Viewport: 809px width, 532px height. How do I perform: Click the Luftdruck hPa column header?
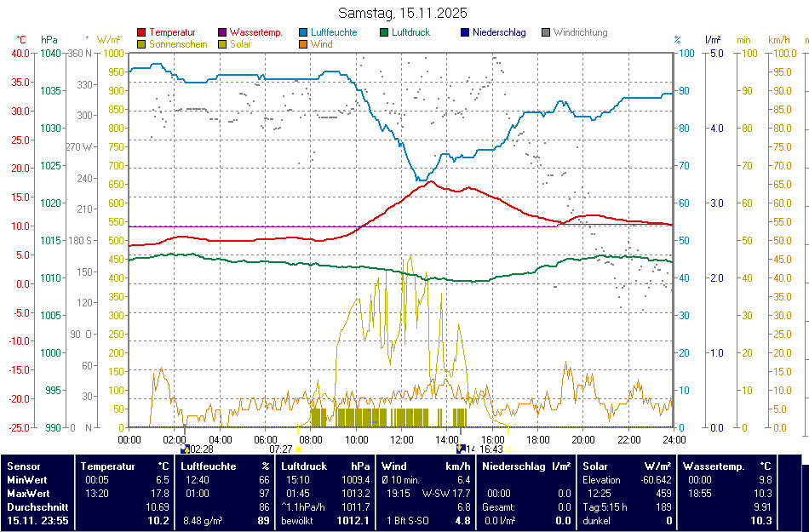(327, 466)
